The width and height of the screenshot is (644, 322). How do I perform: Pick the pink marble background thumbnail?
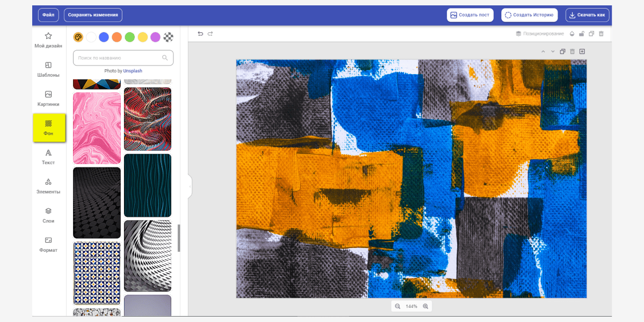pyautogui.click(x=97, y=128)
